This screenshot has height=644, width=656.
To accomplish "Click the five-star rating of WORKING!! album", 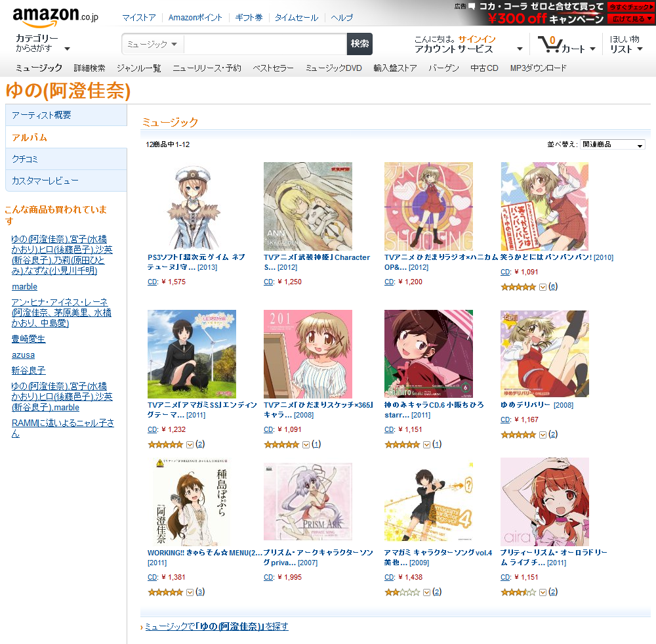I will [165, 592].
